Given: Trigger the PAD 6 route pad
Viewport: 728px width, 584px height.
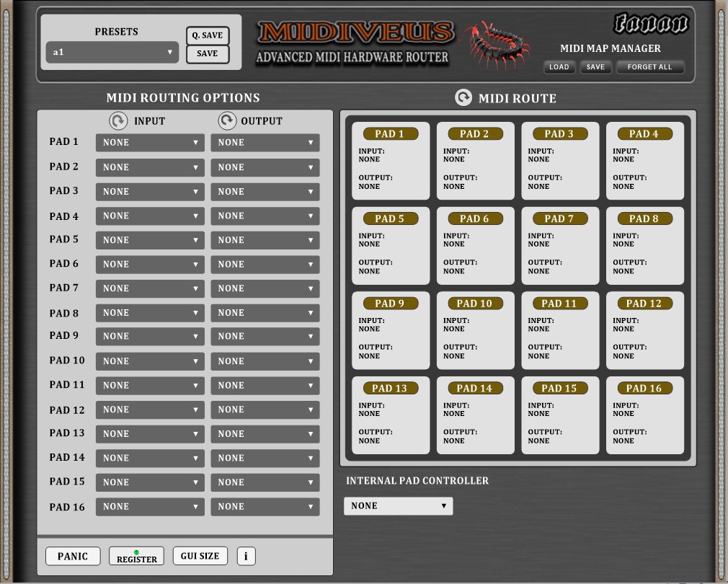Looking at the screenshot, I should point(475,246).
